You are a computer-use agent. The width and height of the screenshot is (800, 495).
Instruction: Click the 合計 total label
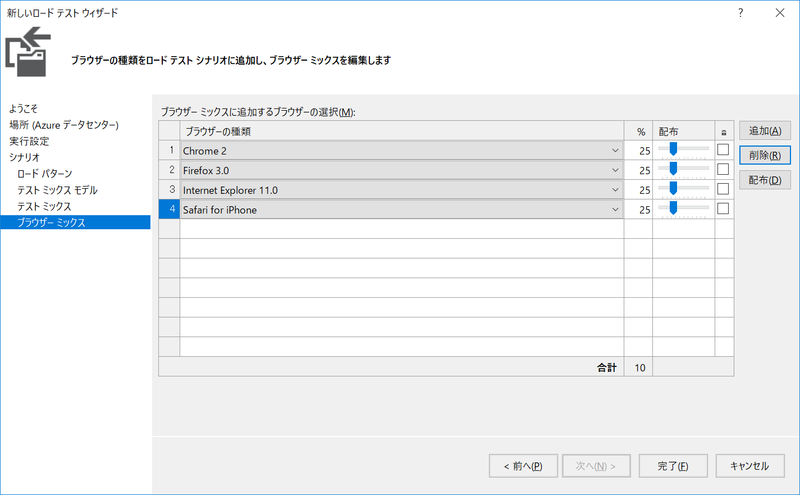(x=607, y=367)
